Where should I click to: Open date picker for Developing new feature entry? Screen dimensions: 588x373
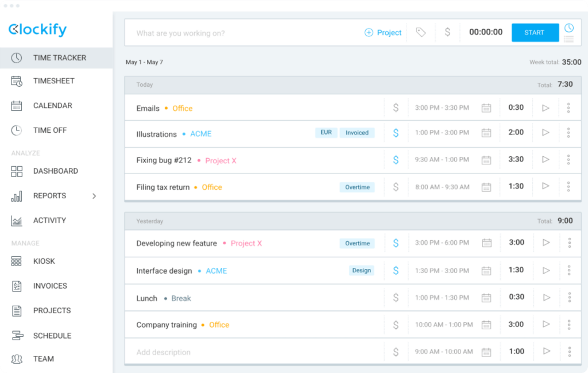(x=487, y=243)
